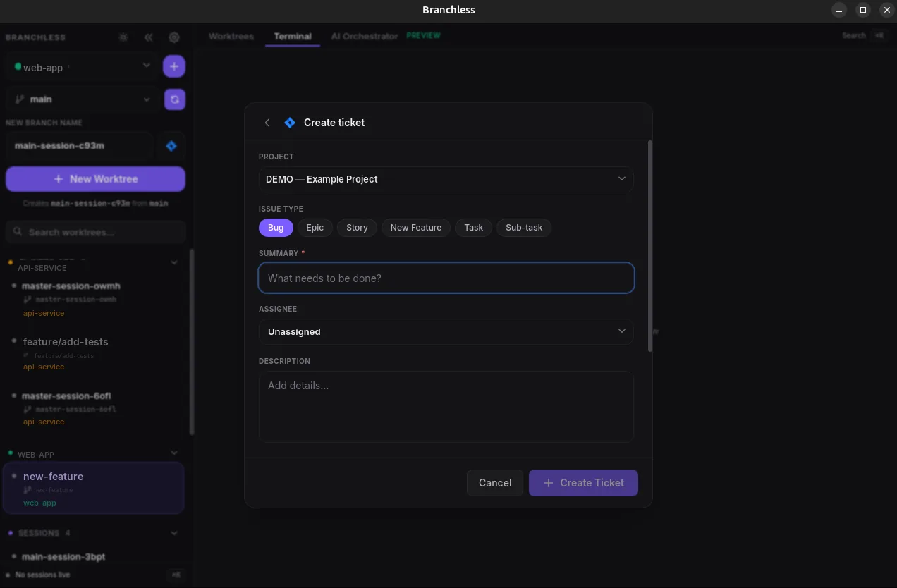The width and height of the screenshot is (897, 588).
Task: Click the PREVIEW badge
Action: pos(424,35)
